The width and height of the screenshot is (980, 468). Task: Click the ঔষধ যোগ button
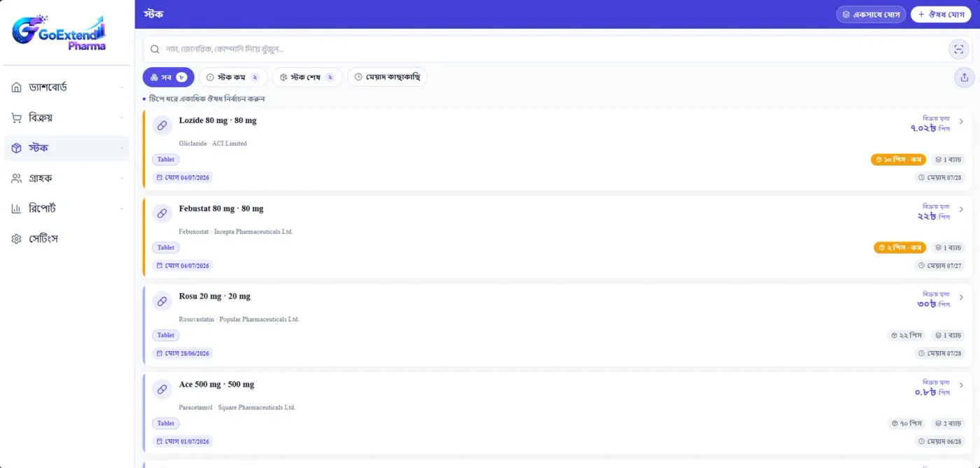(941, 14)
